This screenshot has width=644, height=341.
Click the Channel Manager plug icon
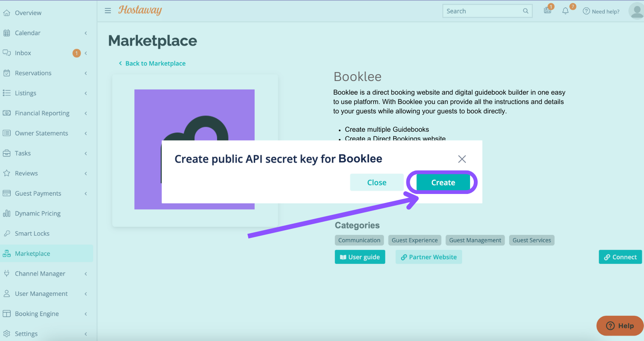[6, 273]
